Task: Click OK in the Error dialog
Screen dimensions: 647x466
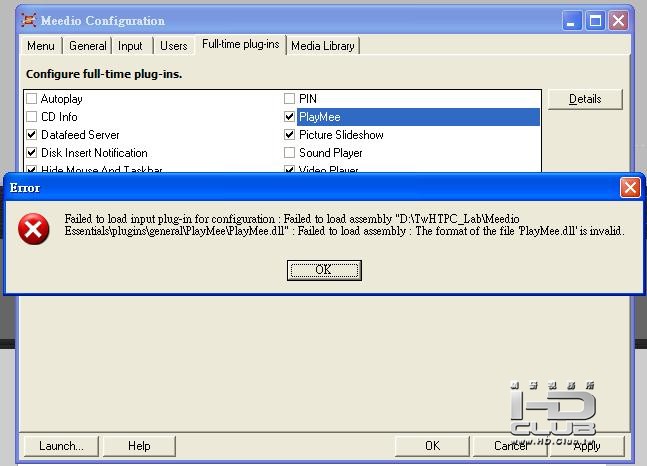Action: point(324,270)
